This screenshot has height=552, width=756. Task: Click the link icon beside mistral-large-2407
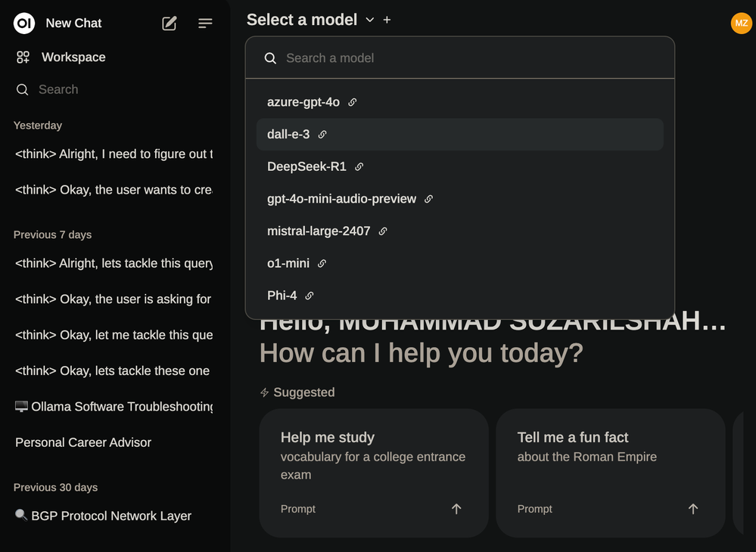[383, 231]
